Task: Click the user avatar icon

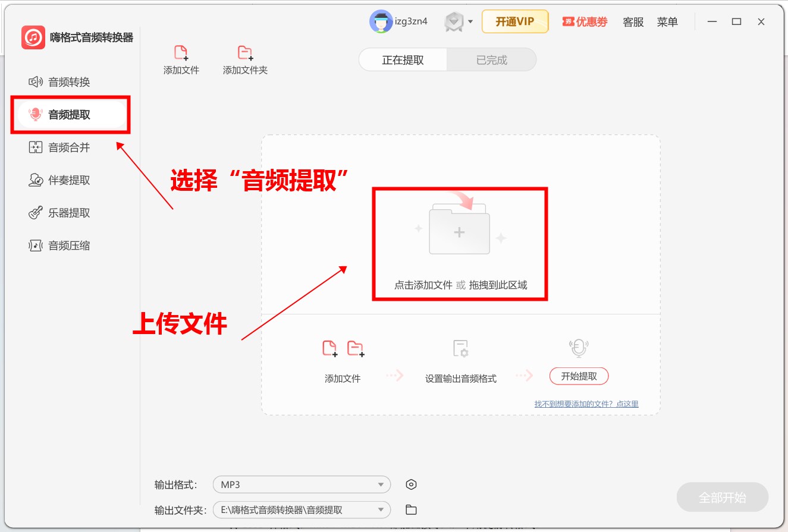Action: (x=381, y=22)
